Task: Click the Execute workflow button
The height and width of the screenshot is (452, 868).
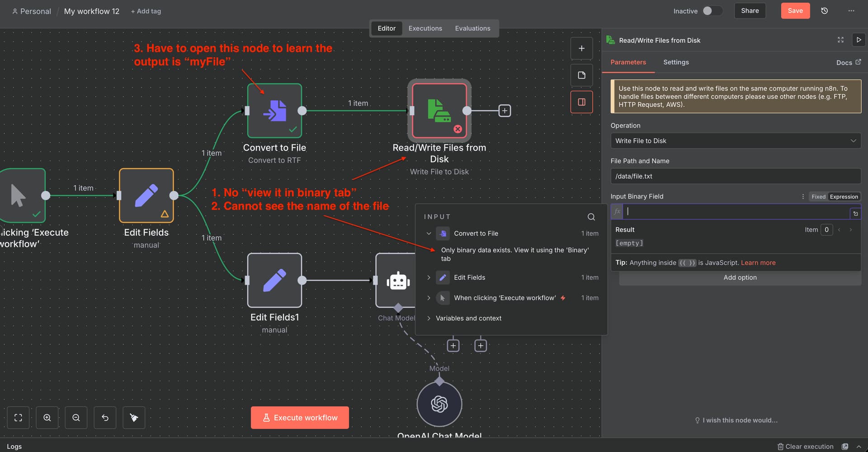Action: pos(300,418)
